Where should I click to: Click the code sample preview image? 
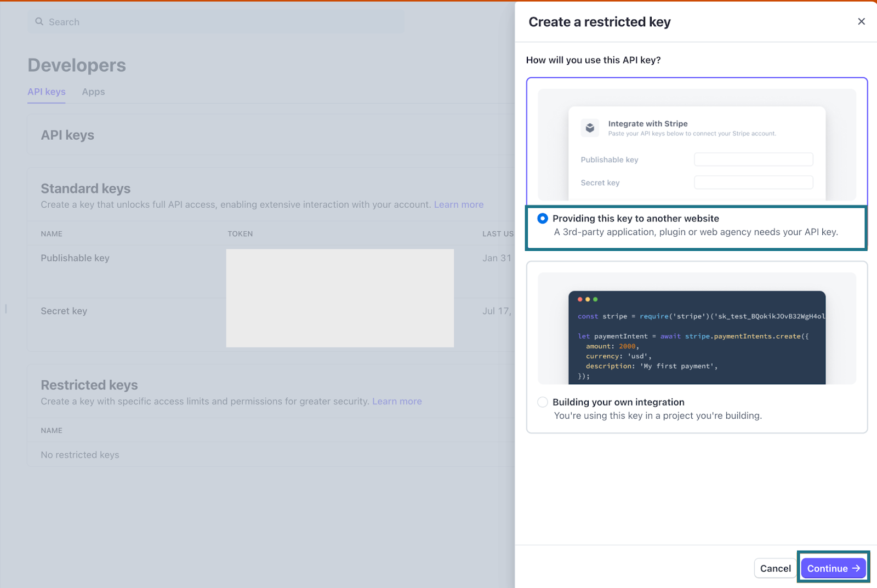point(697,328)
